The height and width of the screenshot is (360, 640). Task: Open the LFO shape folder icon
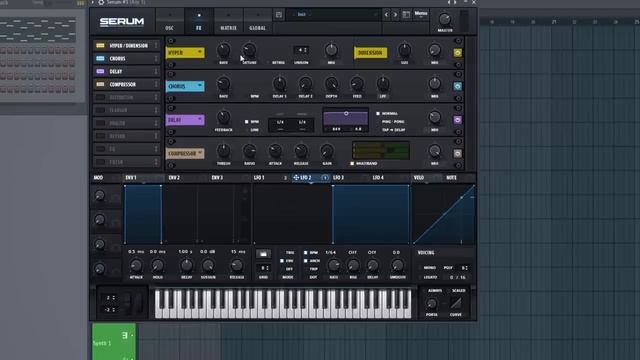tap(263, 254)
